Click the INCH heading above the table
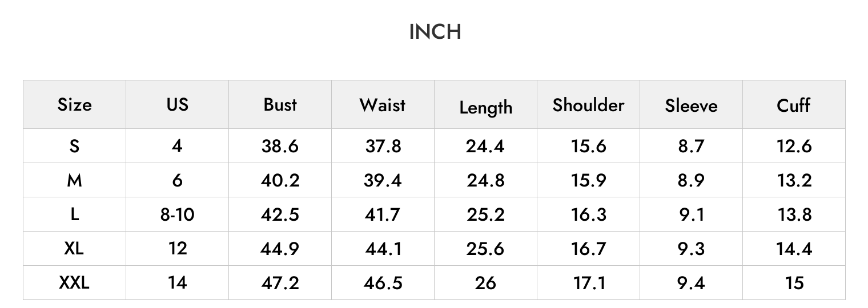868x308 pixels. (435, 32)
